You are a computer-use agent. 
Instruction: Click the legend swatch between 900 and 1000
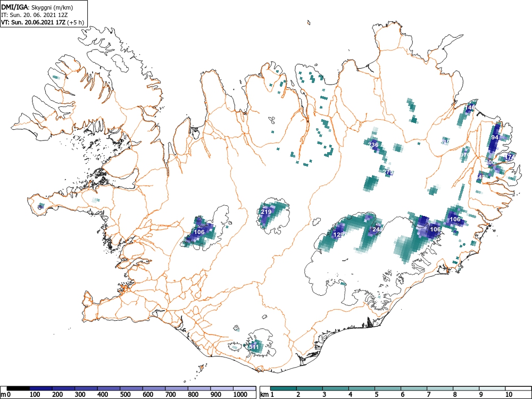[x=222, y=388]
